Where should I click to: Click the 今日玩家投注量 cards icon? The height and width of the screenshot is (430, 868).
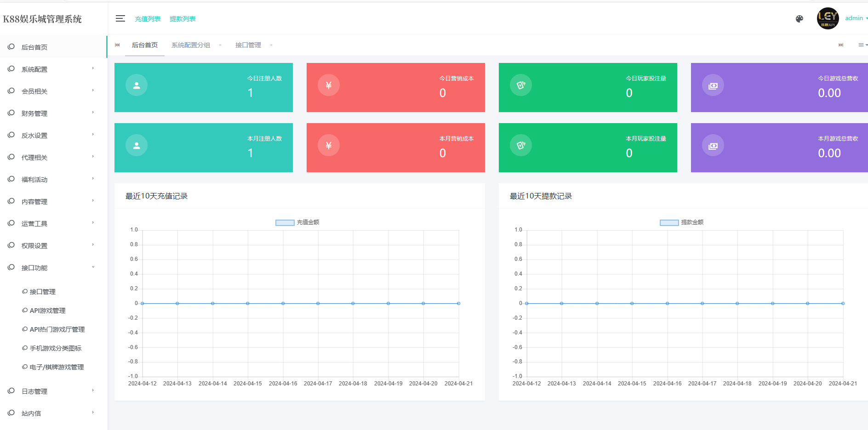pyautogui.click(x=521, y=85)
